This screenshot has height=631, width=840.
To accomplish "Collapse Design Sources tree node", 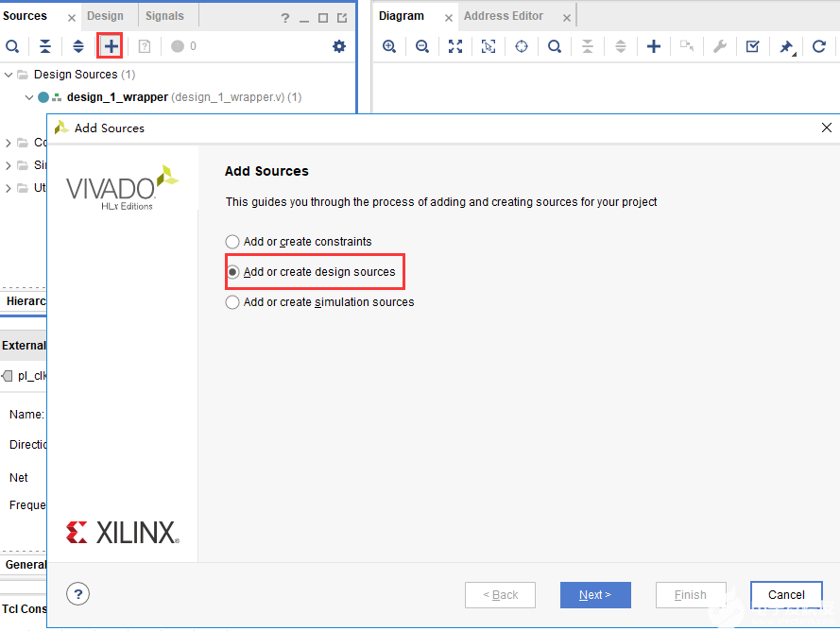I will click(9, 75).
